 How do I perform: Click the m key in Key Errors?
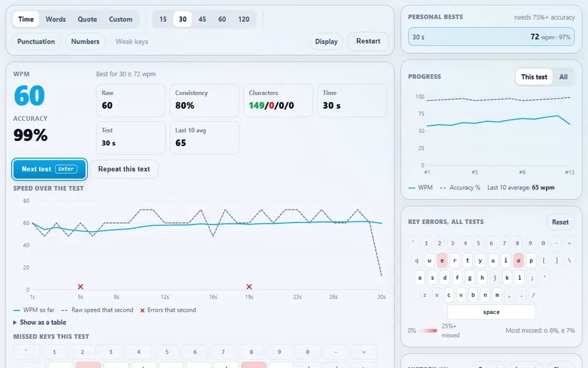click(x=497, y=295)
